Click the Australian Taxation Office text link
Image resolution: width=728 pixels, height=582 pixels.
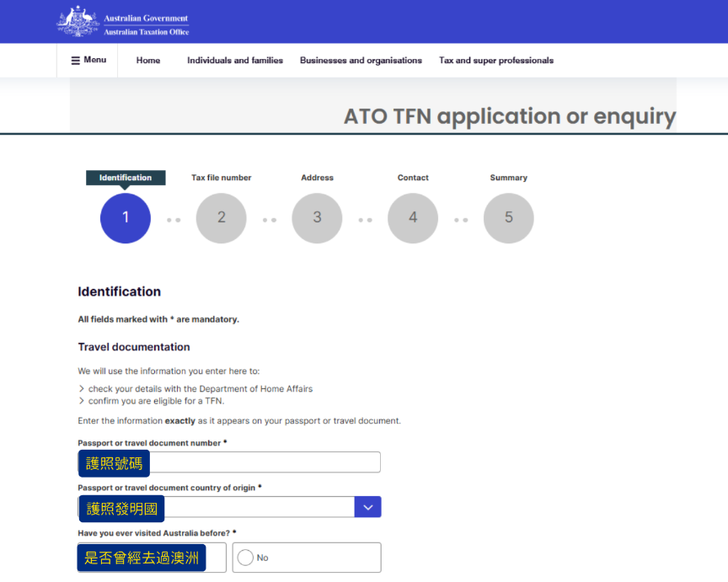click(146, 32)
